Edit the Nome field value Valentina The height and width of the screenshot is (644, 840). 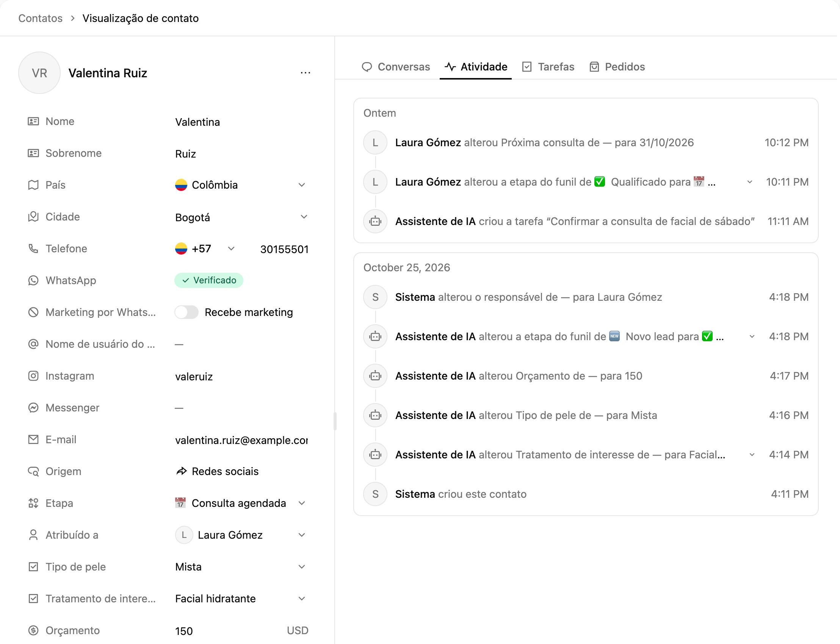(x=241, y=122)
